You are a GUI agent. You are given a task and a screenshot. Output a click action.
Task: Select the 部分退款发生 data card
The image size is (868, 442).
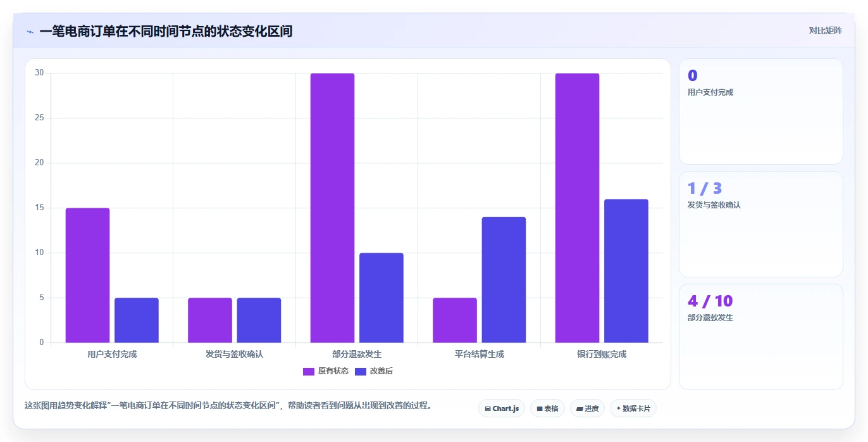click(761, 337)
